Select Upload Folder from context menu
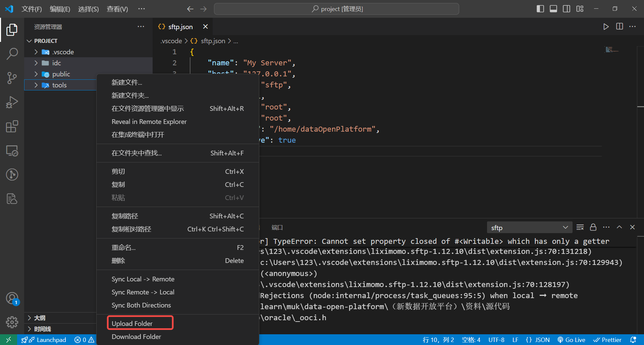Image resolution: width=644 pixels, height=345 pixels. 178,324
